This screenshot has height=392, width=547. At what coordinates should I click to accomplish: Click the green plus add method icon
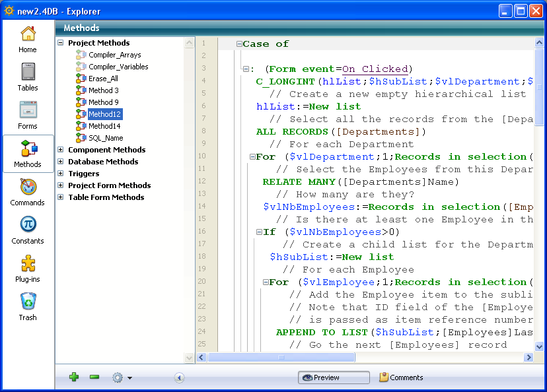point(74,377)
